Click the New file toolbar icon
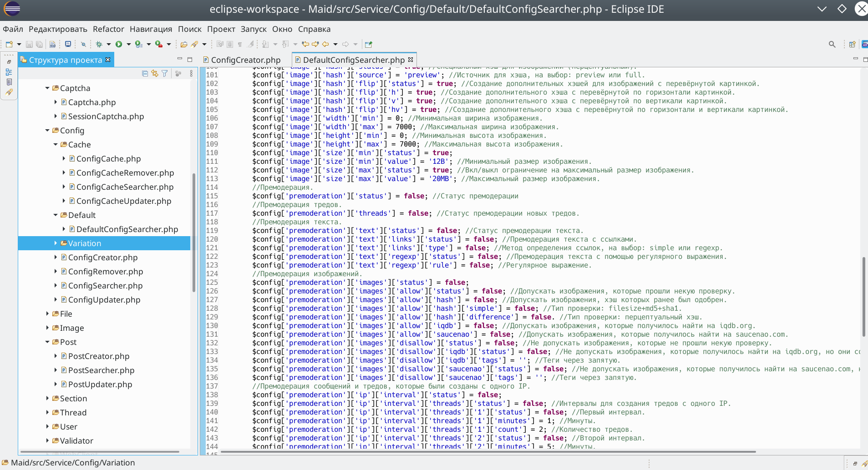The height and width of the screenshot is (470, 868). (9, 44)
